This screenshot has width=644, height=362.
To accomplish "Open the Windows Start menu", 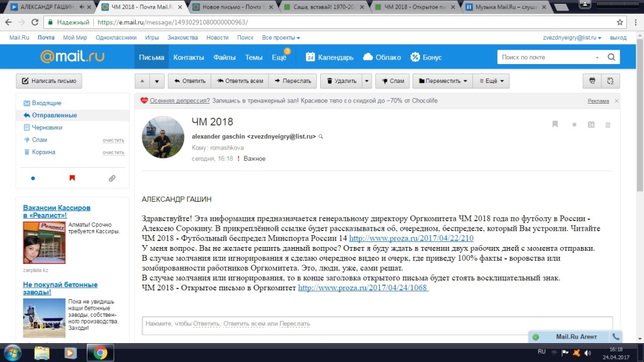I will (13, 353).
